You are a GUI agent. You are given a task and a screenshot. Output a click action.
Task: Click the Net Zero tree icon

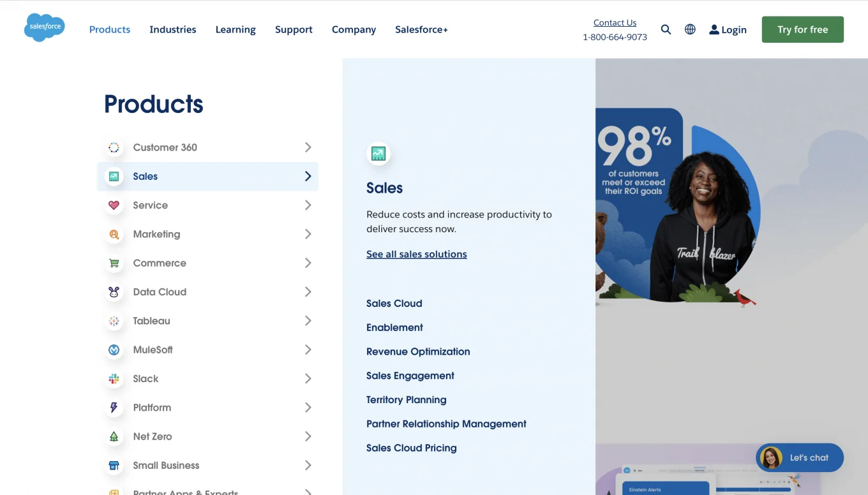(114, 436)
